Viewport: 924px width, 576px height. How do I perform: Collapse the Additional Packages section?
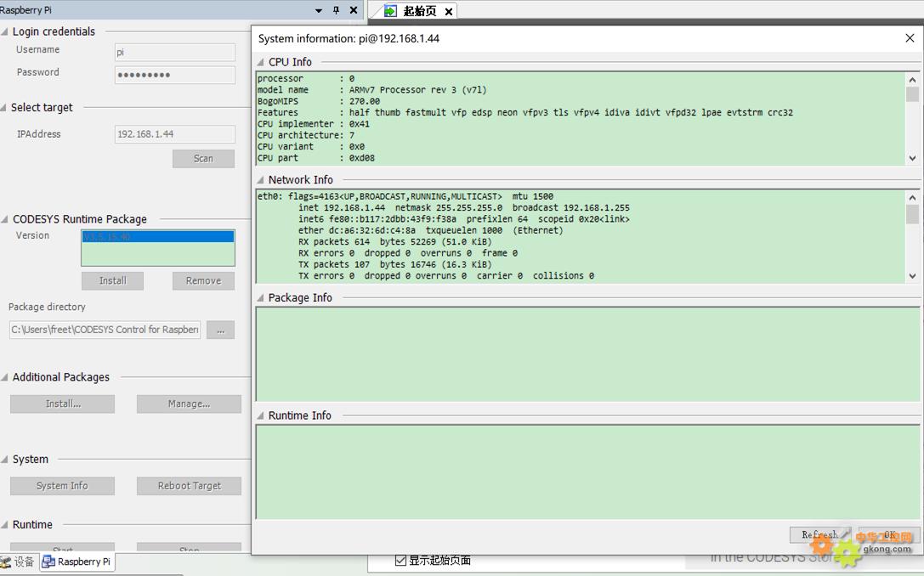5,377
